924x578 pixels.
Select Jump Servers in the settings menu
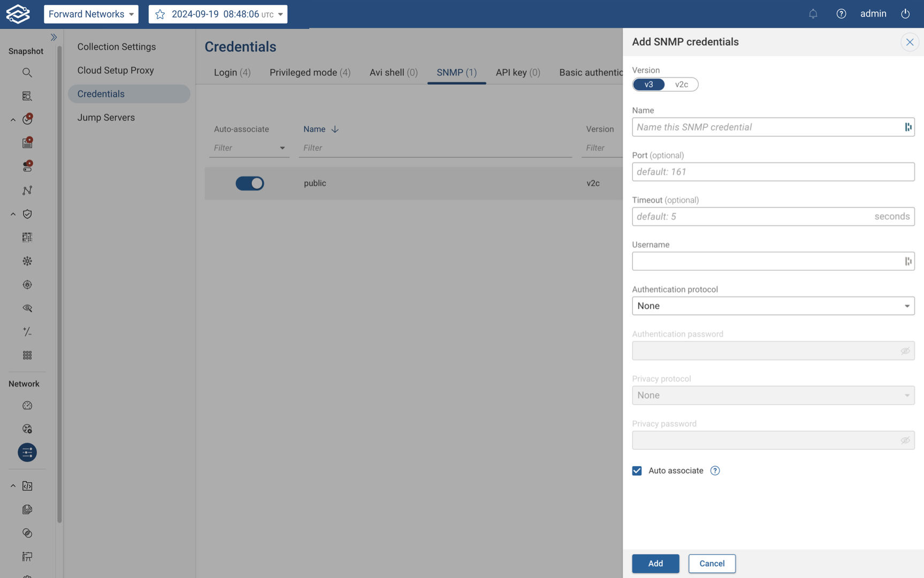coord(106,117)
